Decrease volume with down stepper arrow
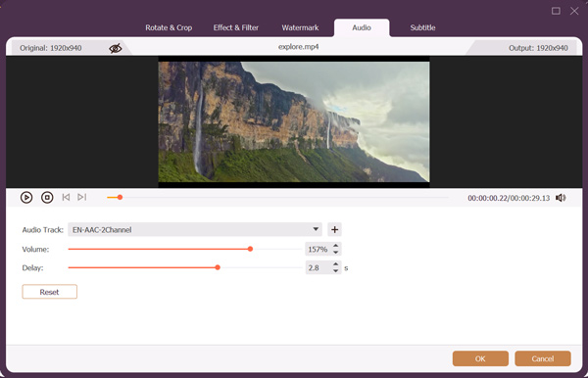This screenshot has width=588, height=378. pyautogui.click(x=335, y=252)
